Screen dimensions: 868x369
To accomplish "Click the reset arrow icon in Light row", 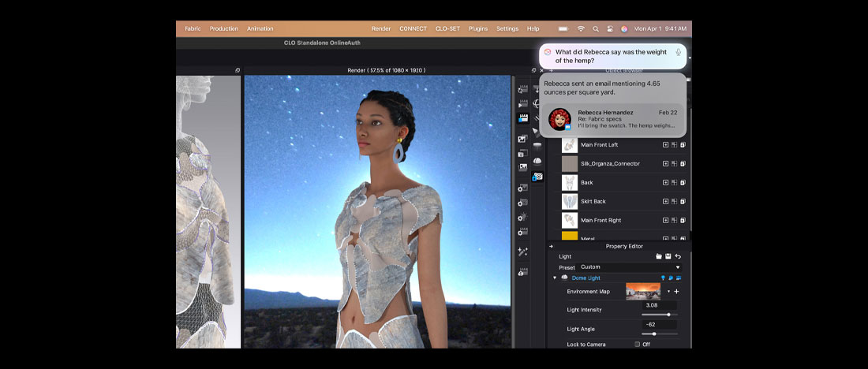I will click(x=678, y=256).
